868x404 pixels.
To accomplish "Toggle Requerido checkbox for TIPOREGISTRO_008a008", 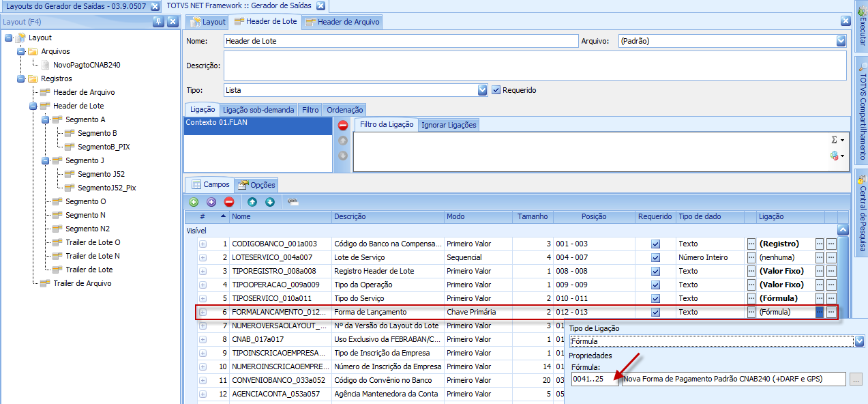I will 655,271.
